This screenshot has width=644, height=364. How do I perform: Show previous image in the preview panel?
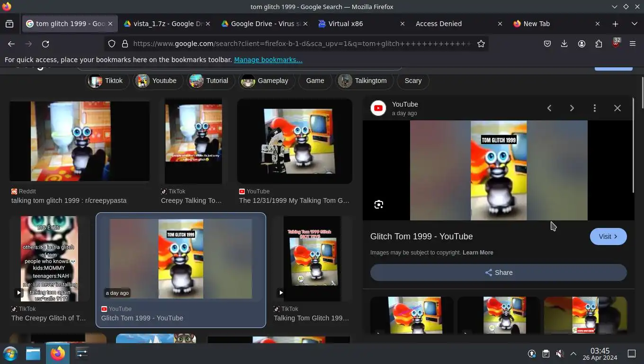[549, 108]
